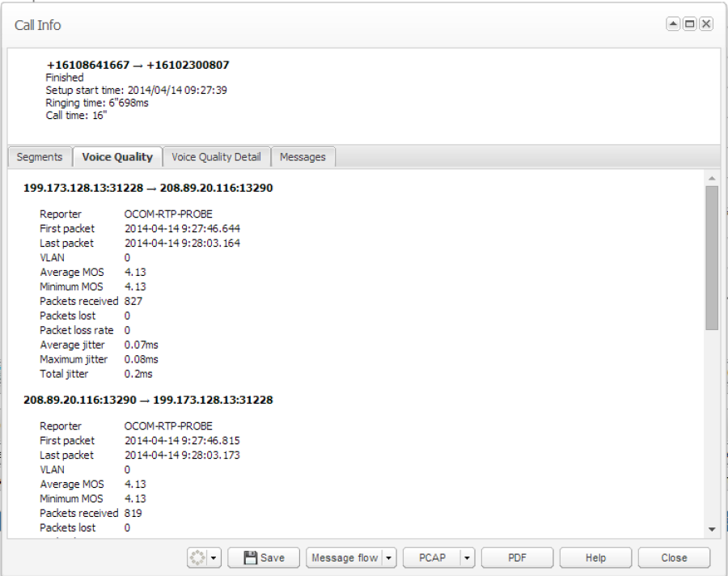Expand the PCAP dropdown arrow
This screenshot has width=728, height=576.
click(467, 557)
